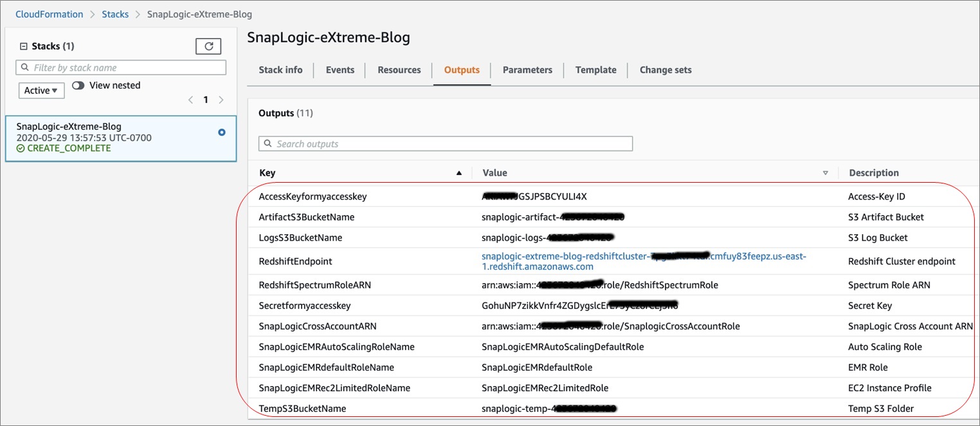Click the snaplogic-temp bucket value
The width and height of the screenshot is (980, 426).
click(549, 409)
